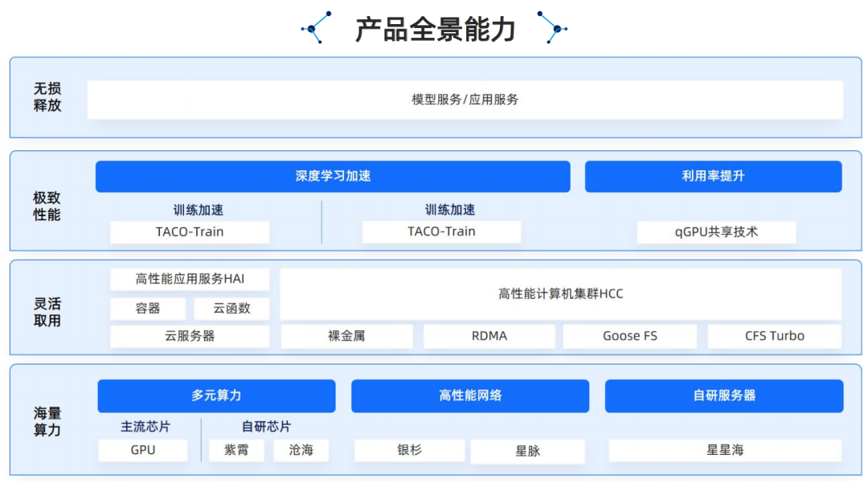Toggle the RDMA network option
The height and width of the screenshot is (483, 868).
coord(487,336)
